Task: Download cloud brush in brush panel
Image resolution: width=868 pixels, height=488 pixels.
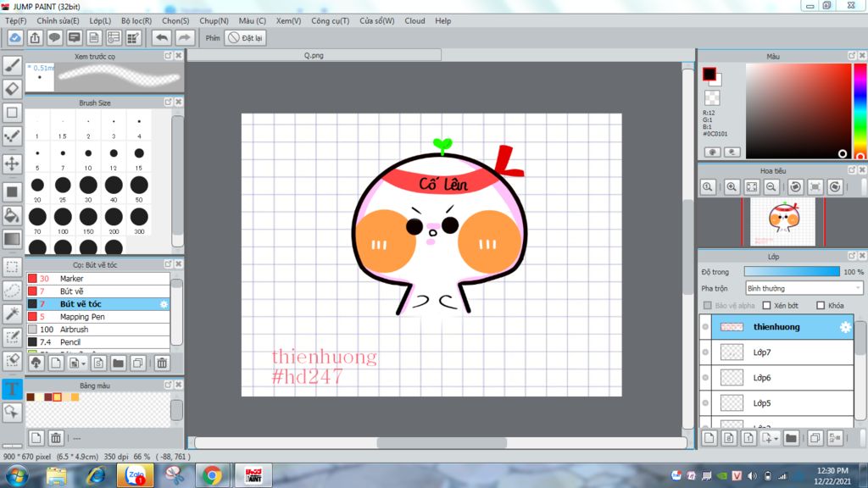Action: (36, 363)
